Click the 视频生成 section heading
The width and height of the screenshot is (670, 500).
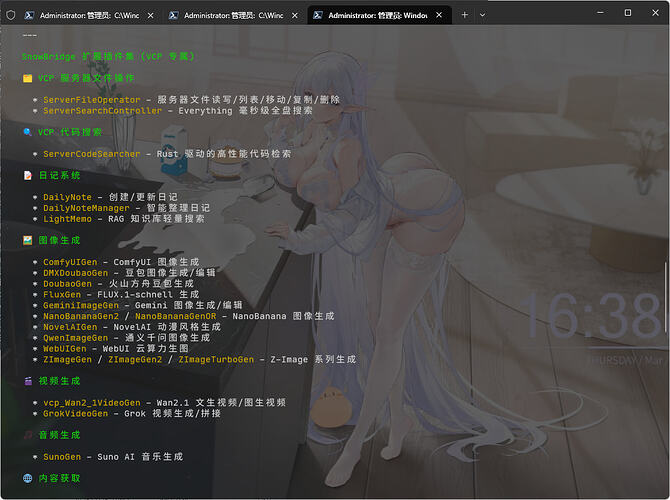point(59,381)
